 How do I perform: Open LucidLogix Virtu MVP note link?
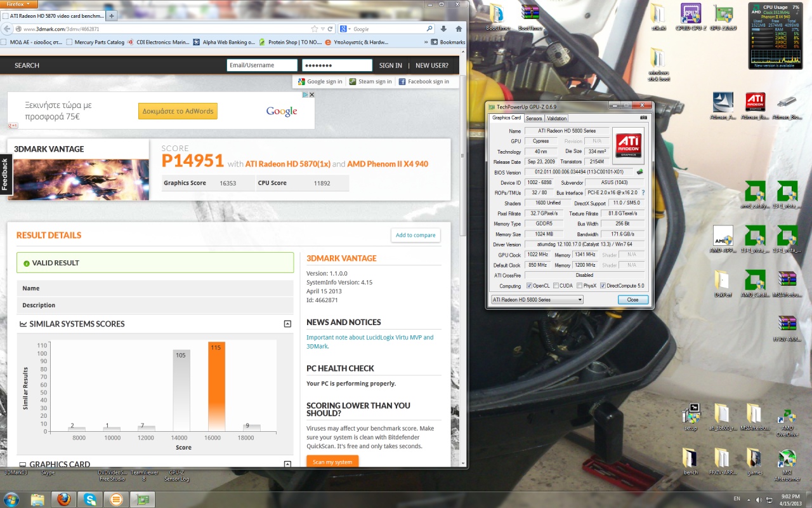click(x=370, y=342)
